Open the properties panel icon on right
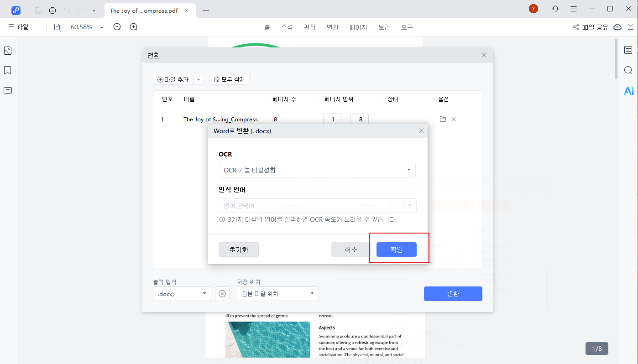638x364 pixels. 628,50
